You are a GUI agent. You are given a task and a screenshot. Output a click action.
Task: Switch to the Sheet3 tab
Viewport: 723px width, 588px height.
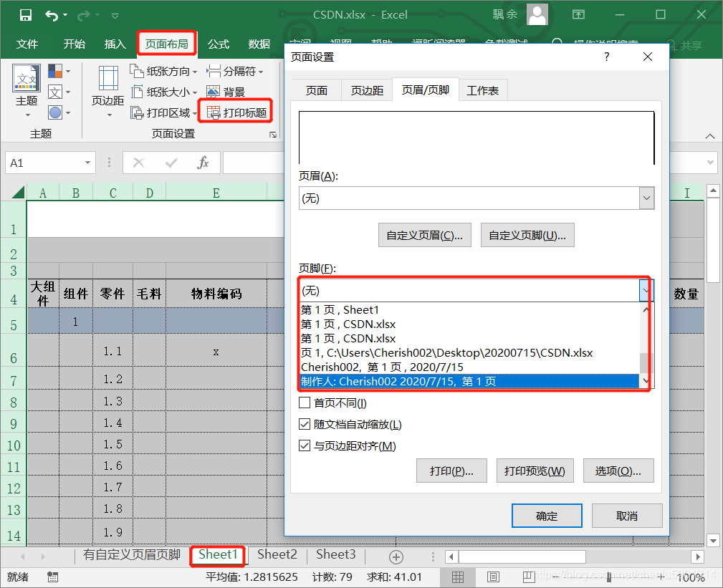335,555
